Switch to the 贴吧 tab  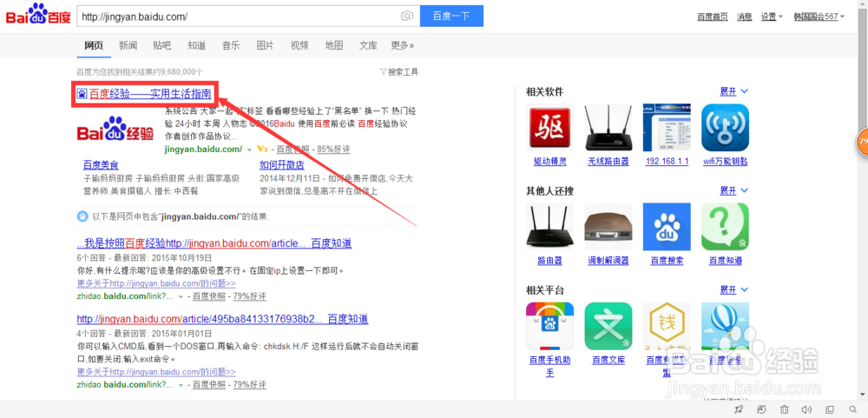[x=162, y=45]
